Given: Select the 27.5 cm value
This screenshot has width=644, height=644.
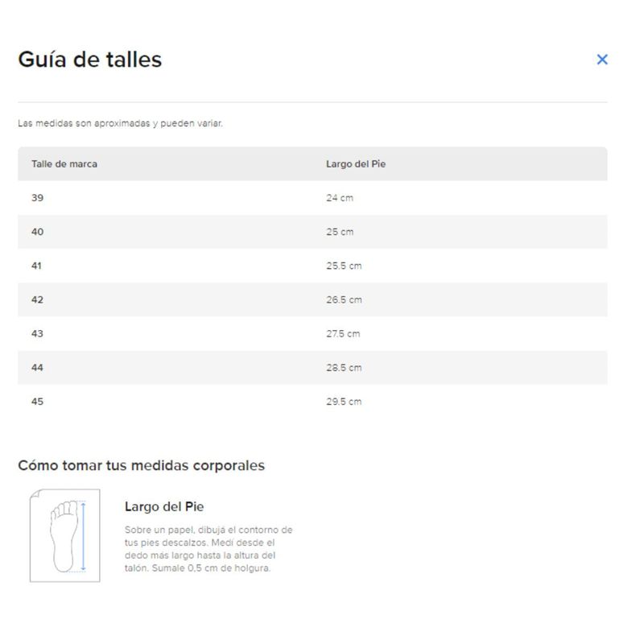Looking at the screenshot, I should pyautogui.click(x=344, y=333).
